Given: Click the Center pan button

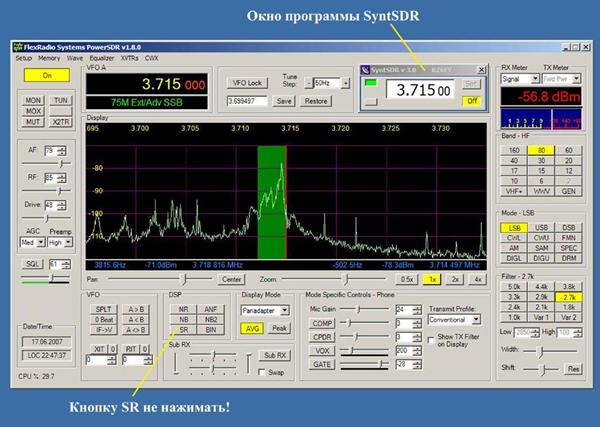Looking at the screenshot, I should 232,279.
